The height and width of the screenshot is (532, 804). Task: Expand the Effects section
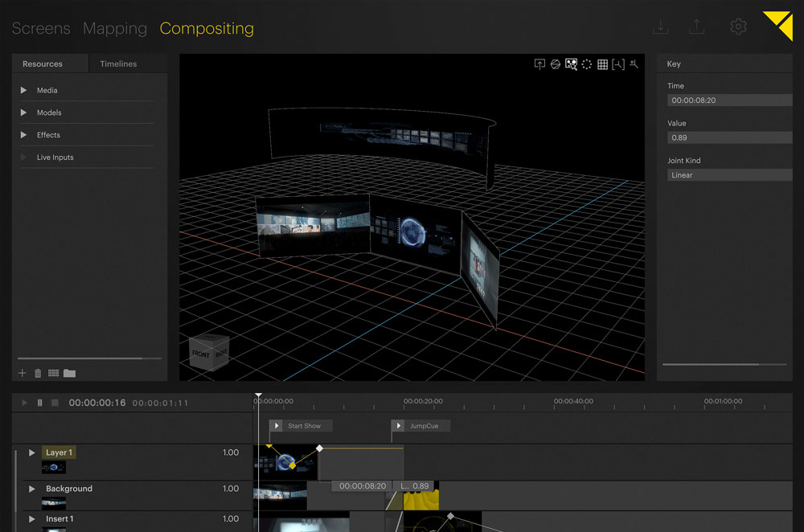click(23, 134)
